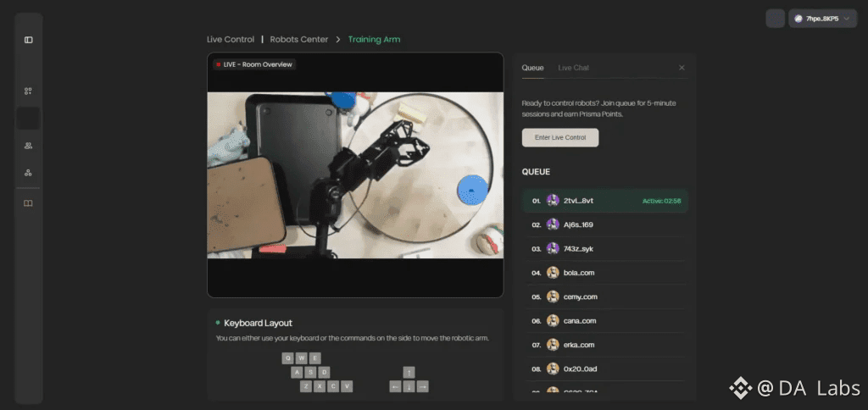
Task: Select queue user 2tvL..8vt
Action: coord(605,200)
